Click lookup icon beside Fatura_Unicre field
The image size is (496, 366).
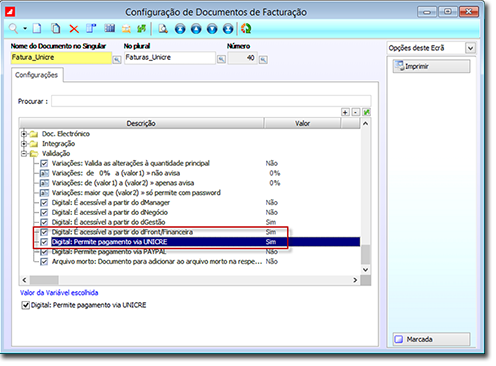117,60
